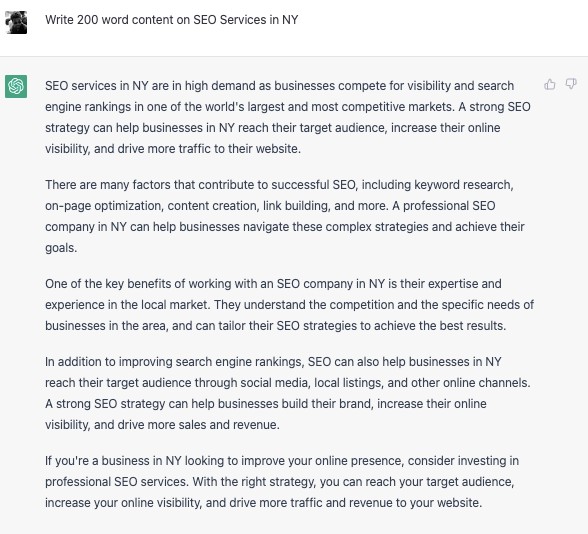Click the word 'goals.' ending the second paragraph
This screenshot has width=588, height=534.
point(61,248)
